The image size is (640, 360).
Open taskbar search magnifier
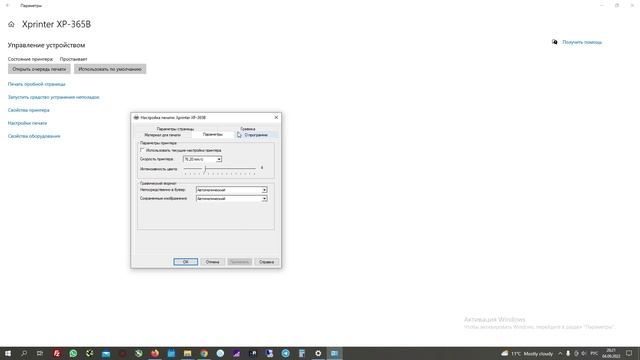click(24, 353)
